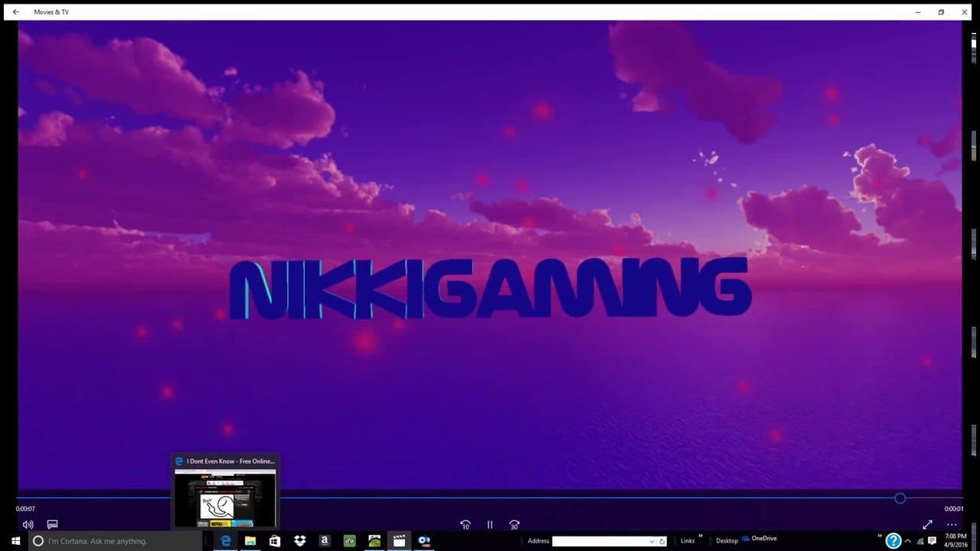The image size is (980, 551).
Task: Open the Amazon app on taskbar
Action: tap(325, 541)
